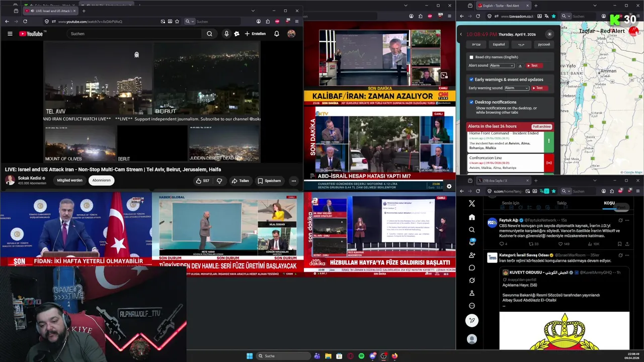Click the YouTube Suchen search field
This screenshot has height=362, width=644.
pos(134,34)
